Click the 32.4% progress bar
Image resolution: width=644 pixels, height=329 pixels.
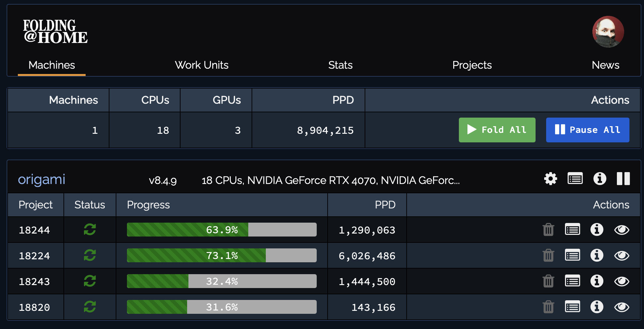pos(221,281)
